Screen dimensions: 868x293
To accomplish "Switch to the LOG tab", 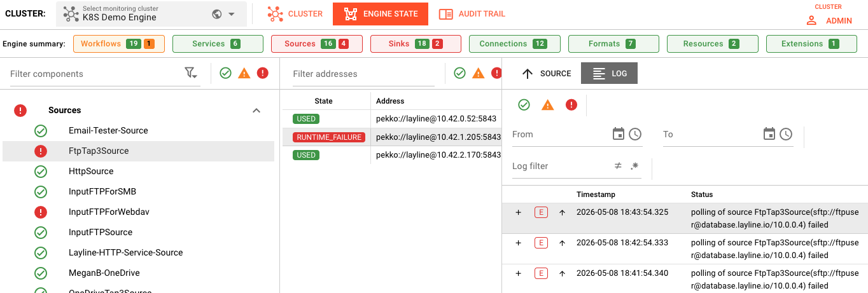I will (609, 73).
